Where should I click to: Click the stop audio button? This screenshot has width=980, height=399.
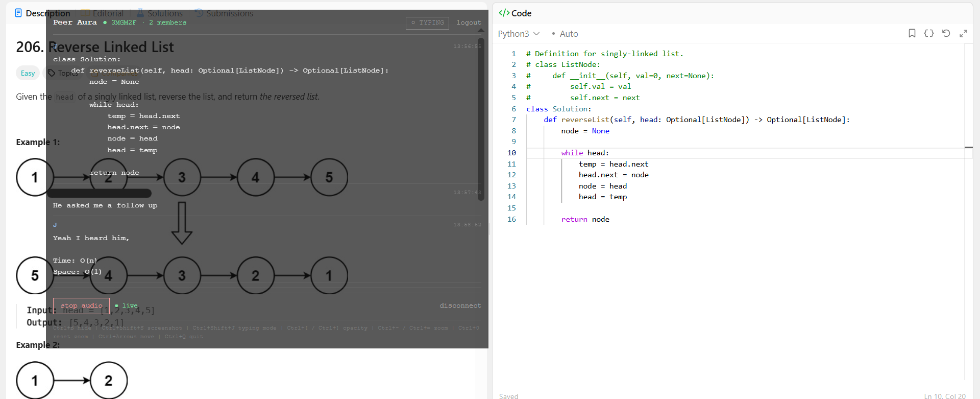click(x=81, y=306)
